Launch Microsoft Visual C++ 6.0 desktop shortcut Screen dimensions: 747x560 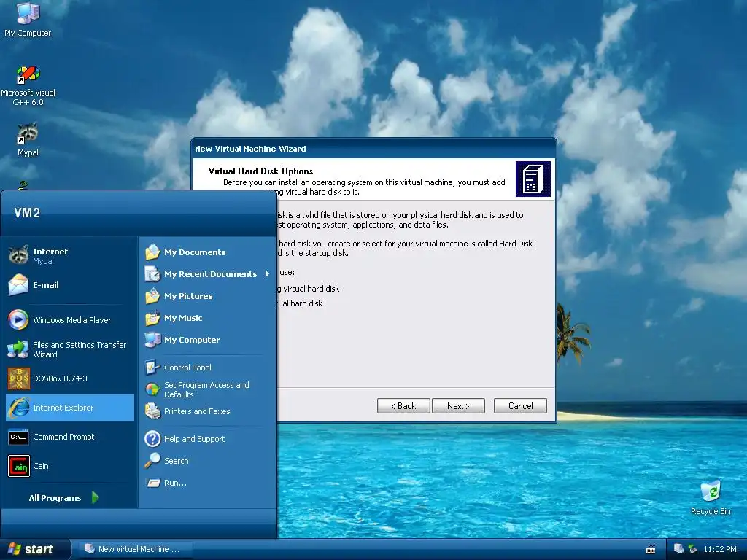tap(28, 86)
